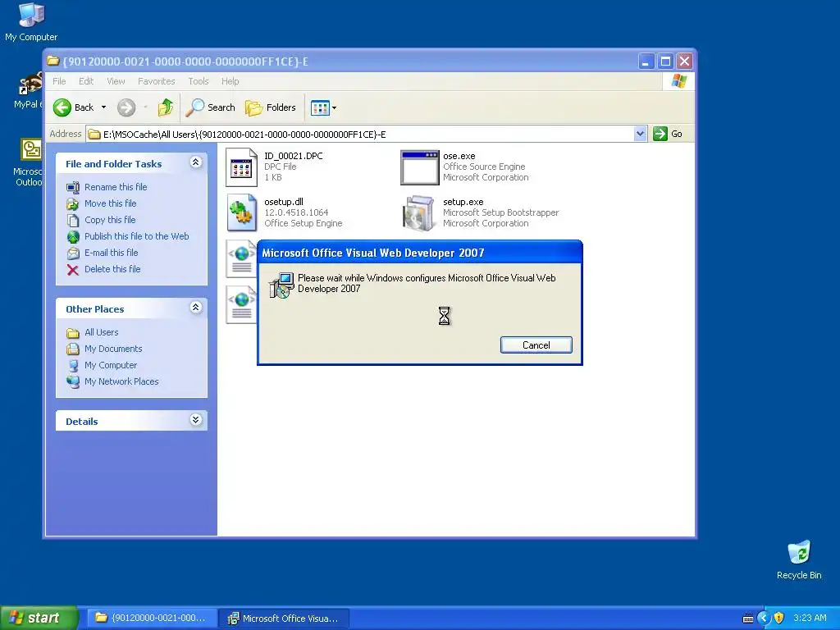The height and width of the screenshot is (630, 840).
Task: Collapse the Other Places panel
Action: point(196,308)
